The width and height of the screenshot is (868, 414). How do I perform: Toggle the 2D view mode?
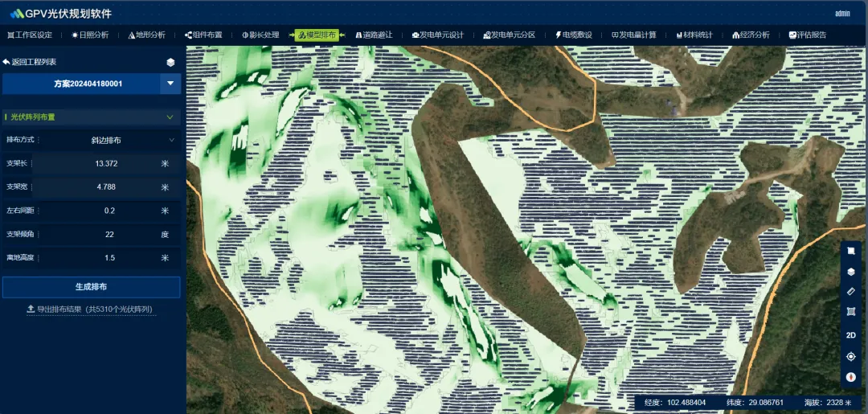pyautogui.click(x=851, y=334)
